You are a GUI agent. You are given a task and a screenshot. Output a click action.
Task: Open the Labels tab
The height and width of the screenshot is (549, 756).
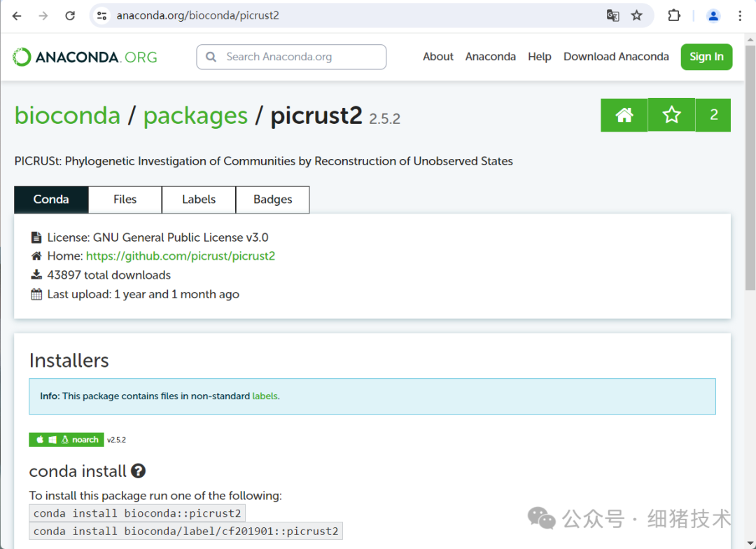pyautogui.click(x=199, y=200)
